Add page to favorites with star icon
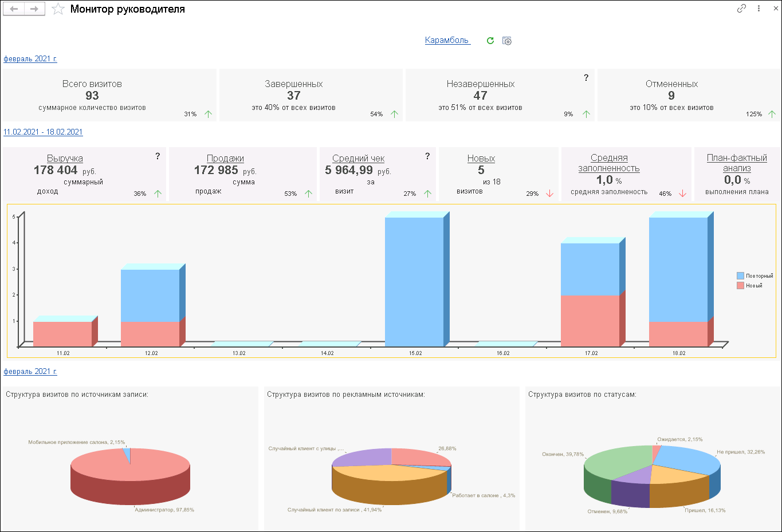Image resolution: width=782 pixels, height=532 pixels. pyautogui.click(x=58, y=9)
